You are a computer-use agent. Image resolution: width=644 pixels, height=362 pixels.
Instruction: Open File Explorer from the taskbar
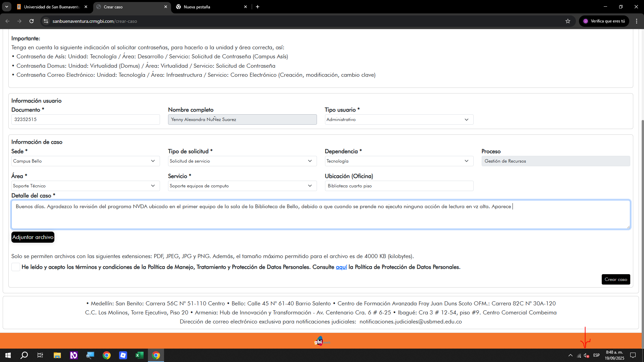57,355
